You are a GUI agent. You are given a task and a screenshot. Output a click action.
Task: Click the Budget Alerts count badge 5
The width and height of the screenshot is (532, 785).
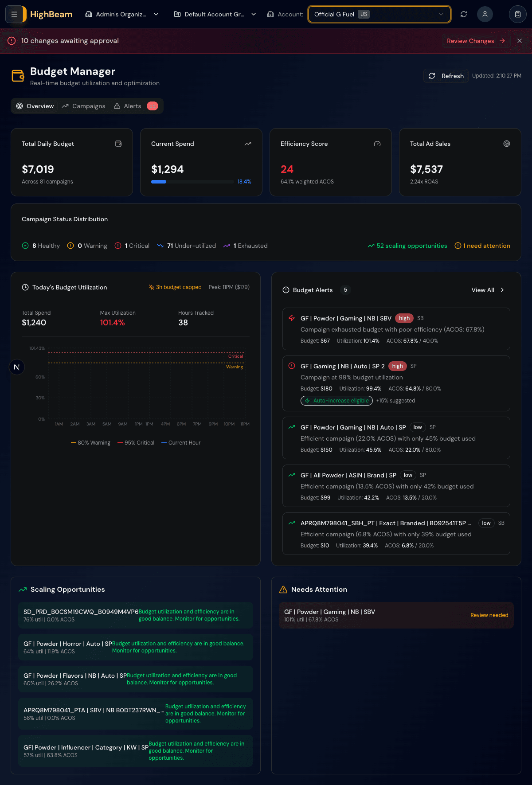tap(345, 290)
